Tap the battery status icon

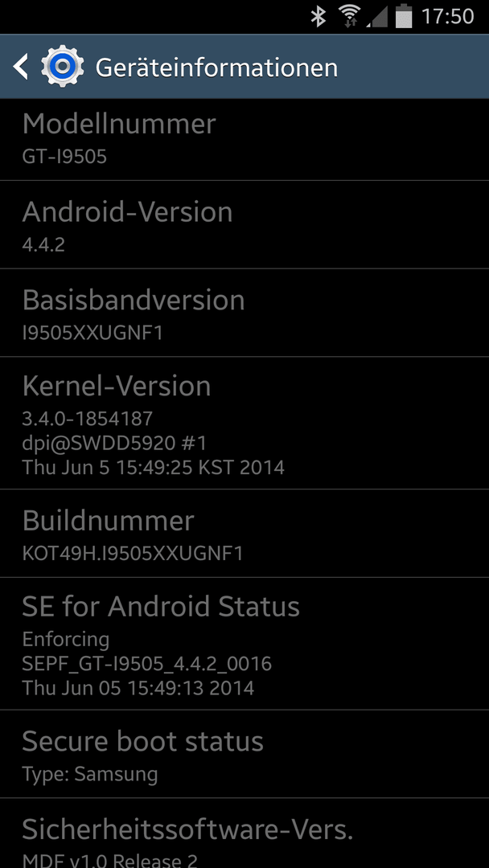[404, 16]
